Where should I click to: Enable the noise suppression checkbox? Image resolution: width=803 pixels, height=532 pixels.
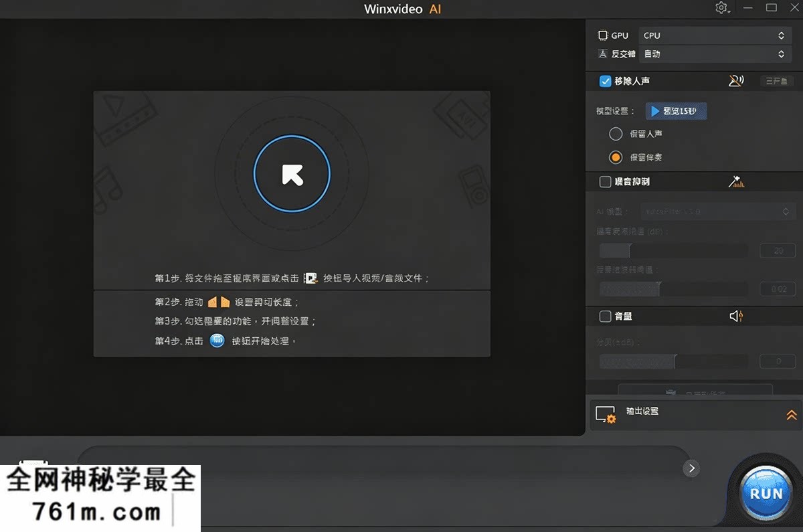click(605, 181)
